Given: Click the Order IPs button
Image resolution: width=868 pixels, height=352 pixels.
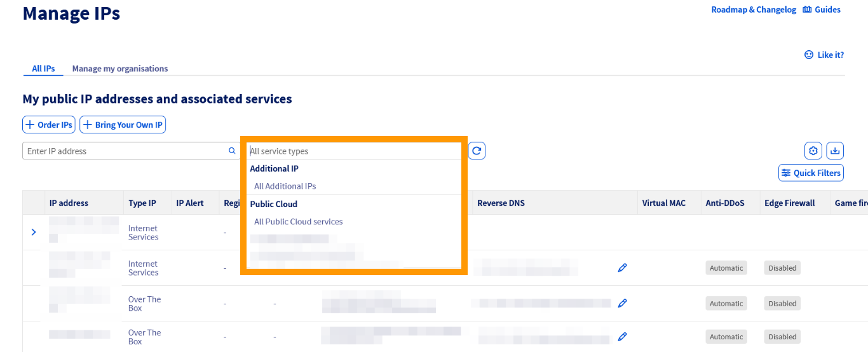Looking at the screenshot, I should [49, 125].
